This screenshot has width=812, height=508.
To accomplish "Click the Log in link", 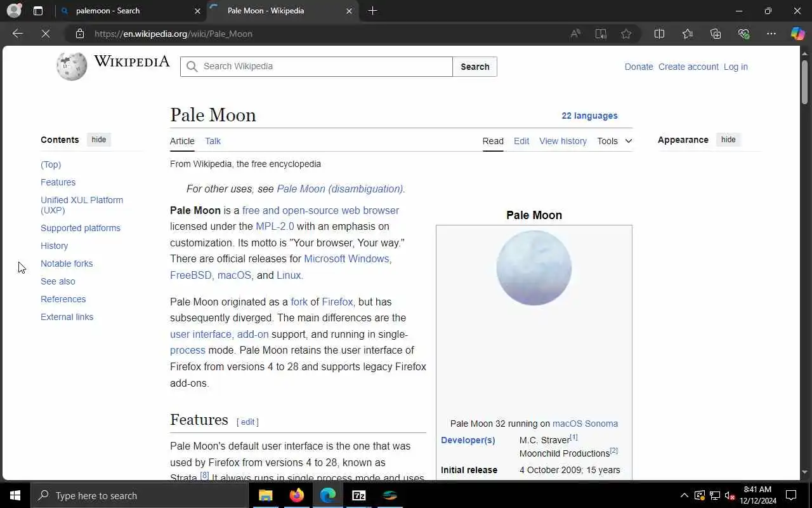I will (736, 67).
